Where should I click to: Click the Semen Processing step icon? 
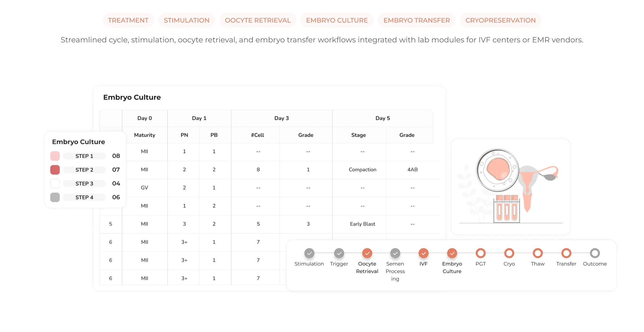(395, 253)
